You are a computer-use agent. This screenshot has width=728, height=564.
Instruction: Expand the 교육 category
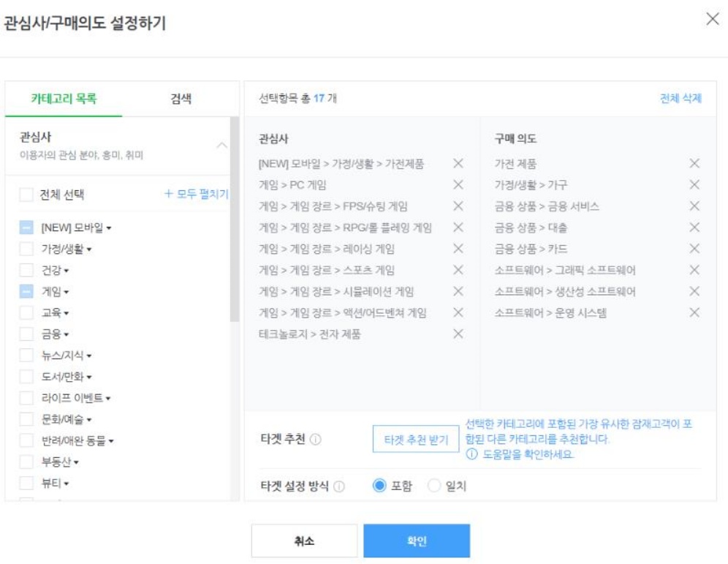click(67, 314)
